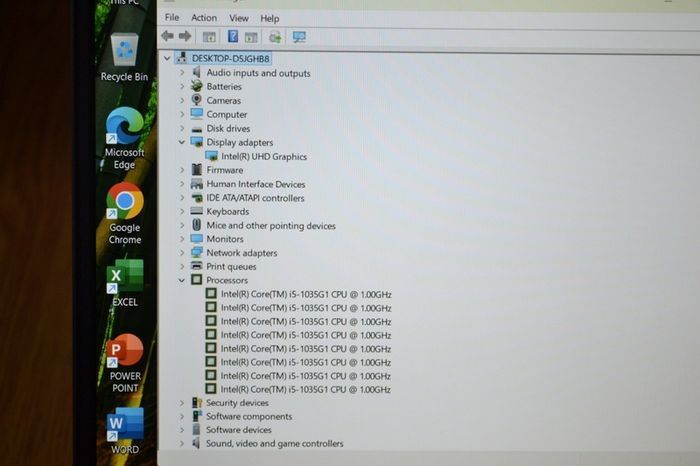
Task: Click the Back arrow toolbar icon
Action: [x=167, y=36]
